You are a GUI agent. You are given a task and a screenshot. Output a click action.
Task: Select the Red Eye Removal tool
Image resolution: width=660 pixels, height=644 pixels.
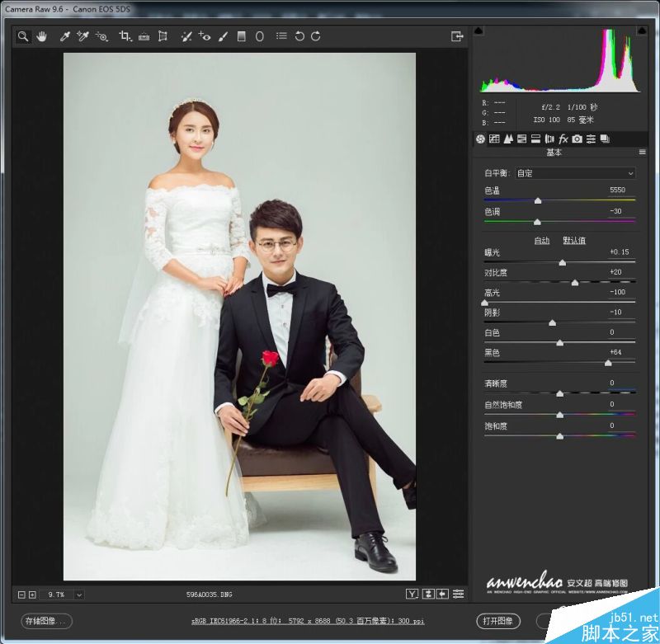pos(205,36)
